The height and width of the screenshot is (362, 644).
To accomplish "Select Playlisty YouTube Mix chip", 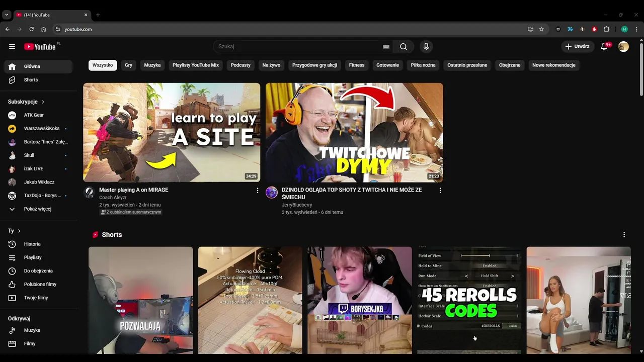I will coord(196,65).
